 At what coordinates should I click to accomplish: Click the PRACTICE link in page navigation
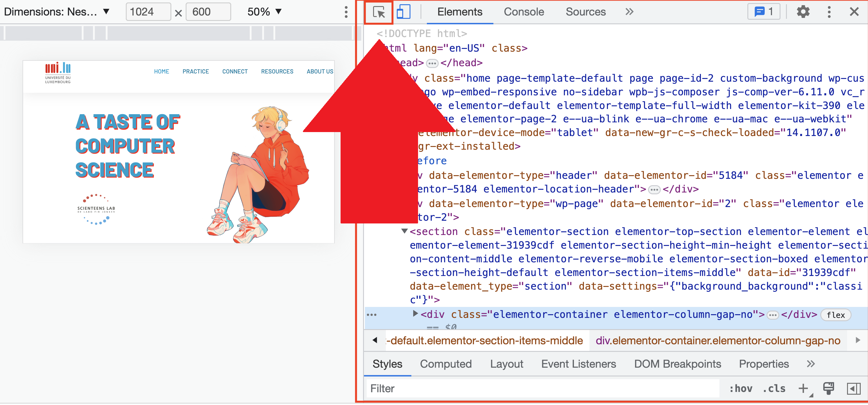point(195,71)
